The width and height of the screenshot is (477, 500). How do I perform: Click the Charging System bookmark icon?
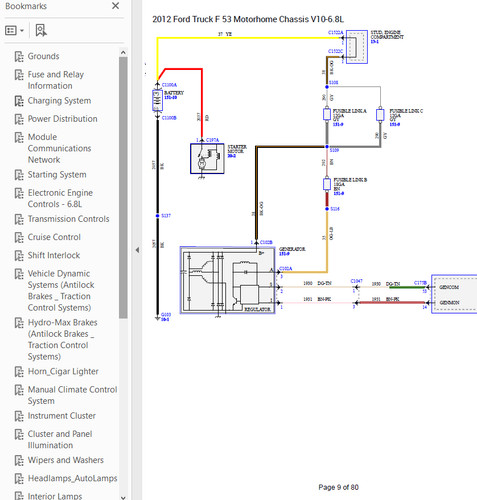(19, 101)
